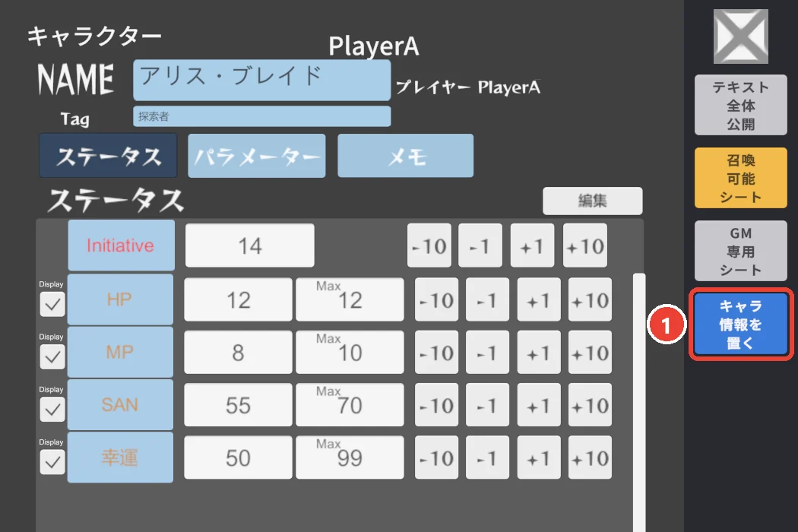Image resolution: width=798 pixels, height=532 pixels.
Task: Click the 編集 button
Action: coord(592,201)
